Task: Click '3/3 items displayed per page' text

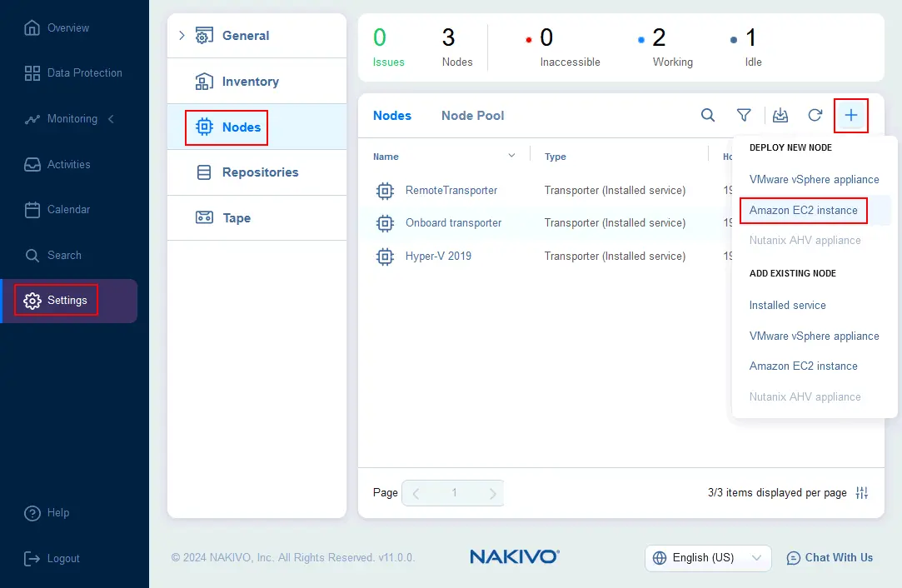Action: click(x=777, y=492)
